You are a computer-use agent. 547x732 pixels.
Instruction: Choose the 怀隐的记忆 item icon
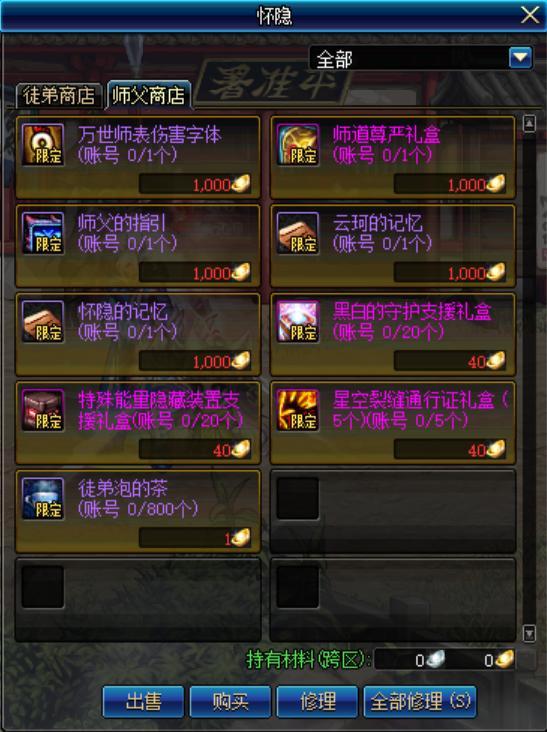(42, 322)
